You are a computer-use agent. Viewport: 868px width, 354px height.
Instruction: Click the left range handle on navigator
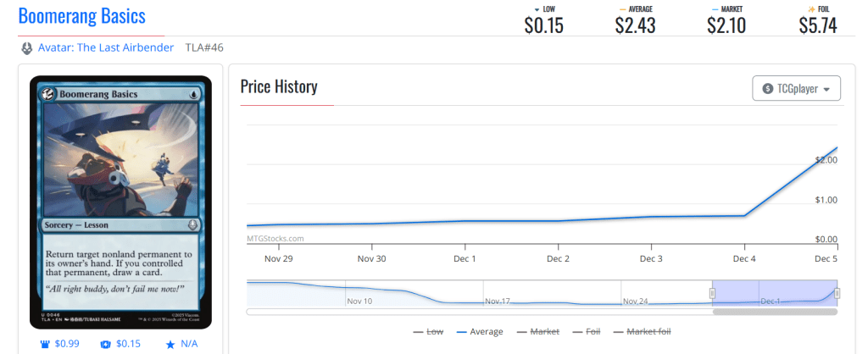tap(712, 293)
